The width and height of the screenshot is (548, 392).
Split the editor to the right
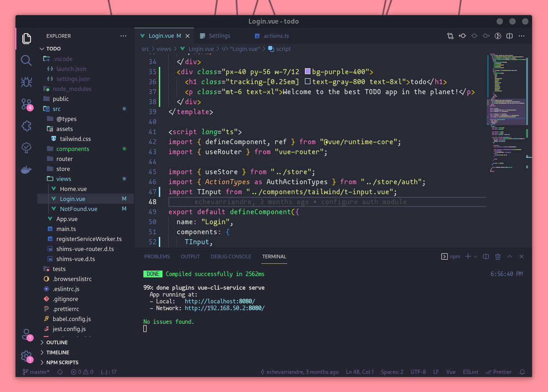point(510,36)
